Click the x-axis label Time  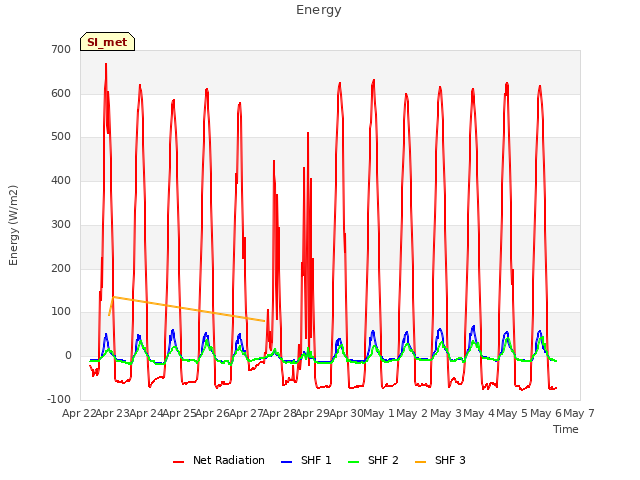click(x=566, y=429)
